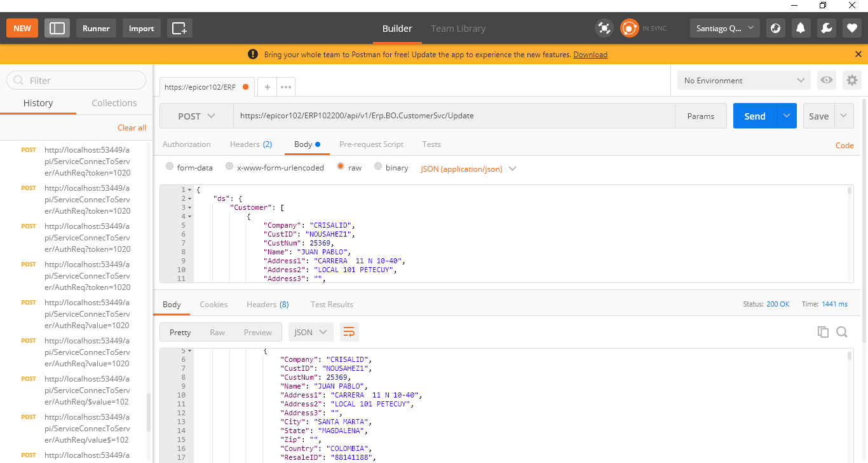Image resolution: width=868 pixels, height=463 pixels.
Task: Send the request
Action: (x=755, y=116)
